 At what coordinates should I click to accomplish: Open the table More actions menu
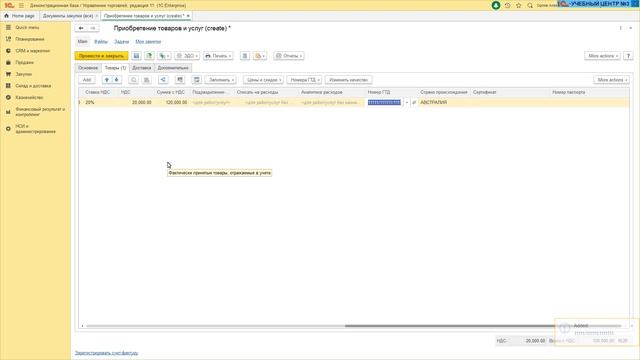point(611,80)
